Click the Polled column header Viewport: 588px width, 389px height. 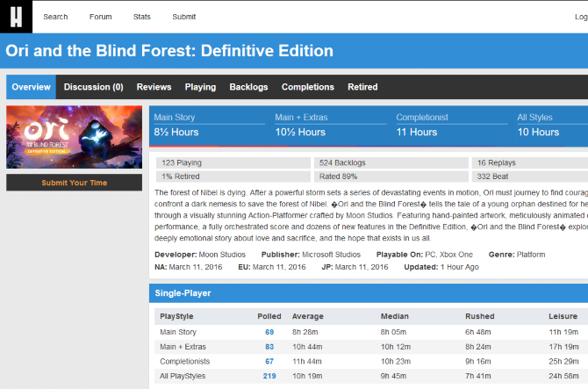point(269,317)
